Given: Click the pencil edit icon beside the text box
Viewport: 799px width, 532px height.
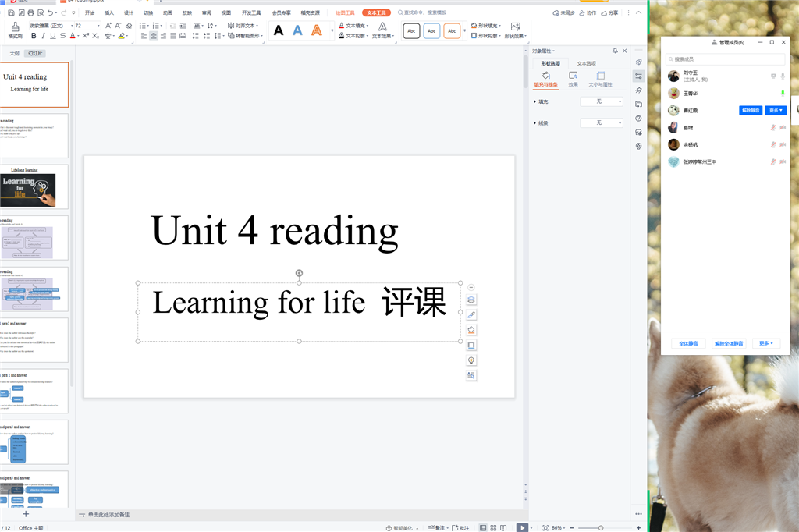Looking at the screenshot, I should (x=471, y=315).
